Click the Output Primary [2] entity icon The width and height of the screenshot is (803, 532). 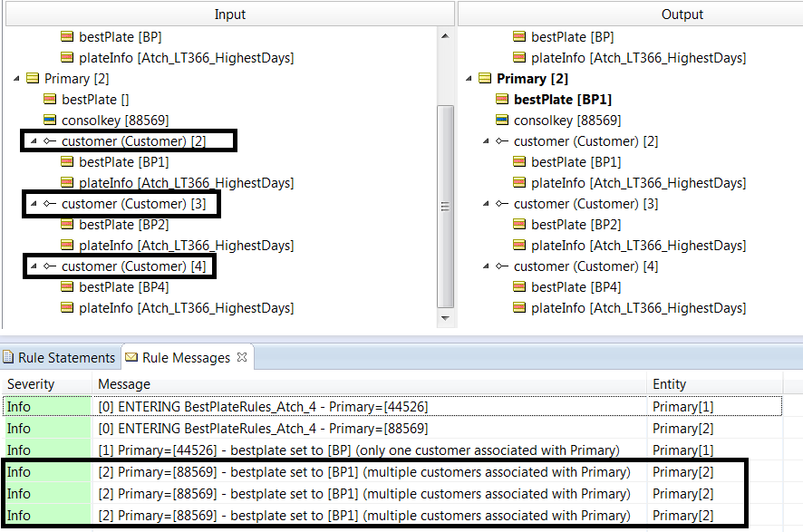click(485, 78)
